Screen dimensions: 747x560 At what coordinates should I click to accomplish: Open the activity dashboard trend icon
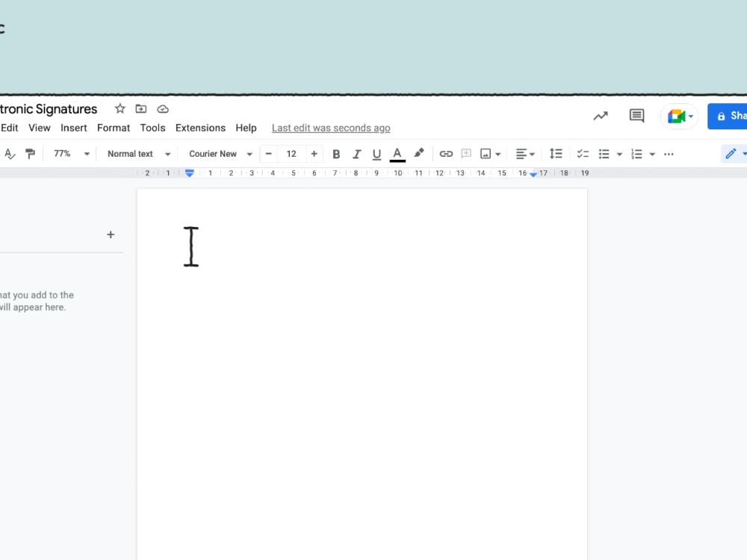click(x=601, y=116)
